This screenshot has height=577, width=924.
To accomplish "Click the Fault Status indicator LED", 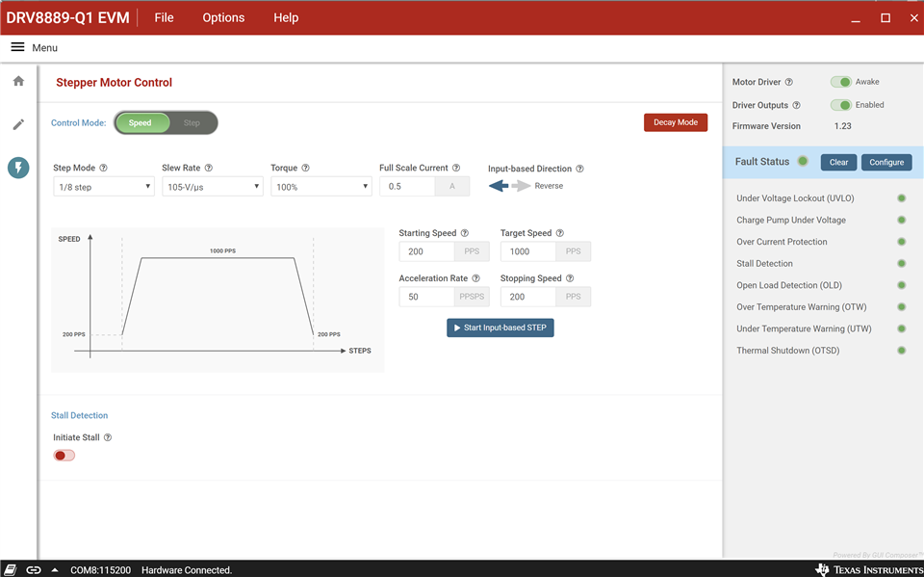I will point(802,161).
